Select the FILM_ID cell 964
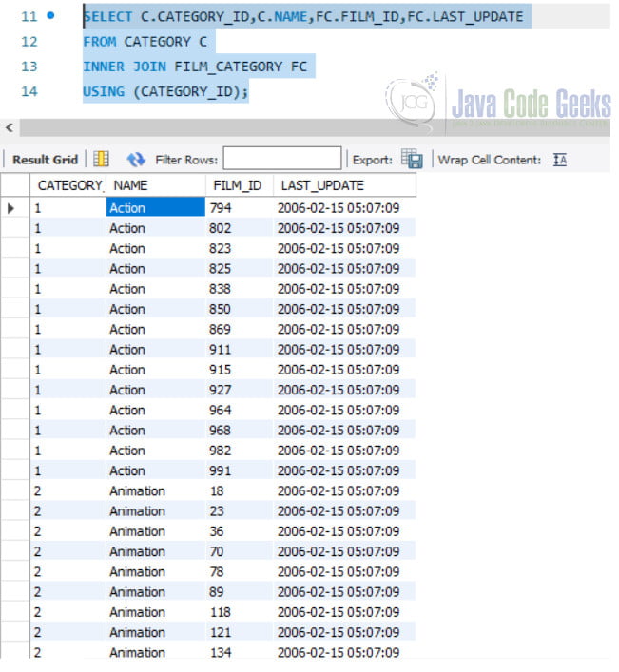This screenshot has height=672, width=619. pyautogui.click(x=239, y=410)
